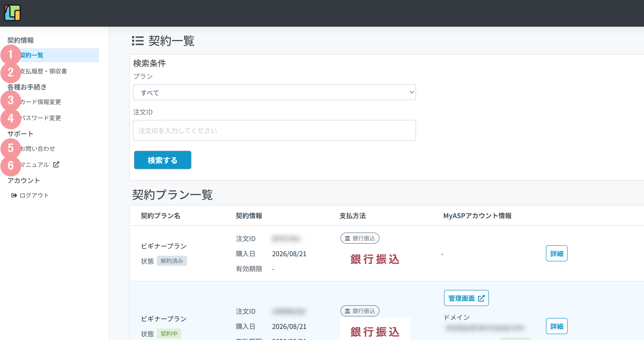The image size is (644, 340).
Task: Click the list icon next to 契約一覧 heading
Action: [x=138, y=41]
